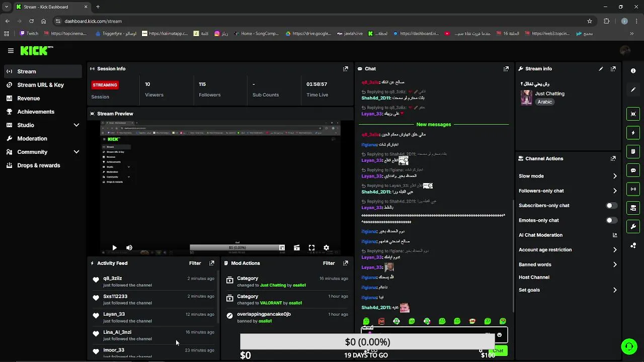Mute the stream preview volume
The width and height of the screenshot is (644, 362).
[x=129, y=248]
